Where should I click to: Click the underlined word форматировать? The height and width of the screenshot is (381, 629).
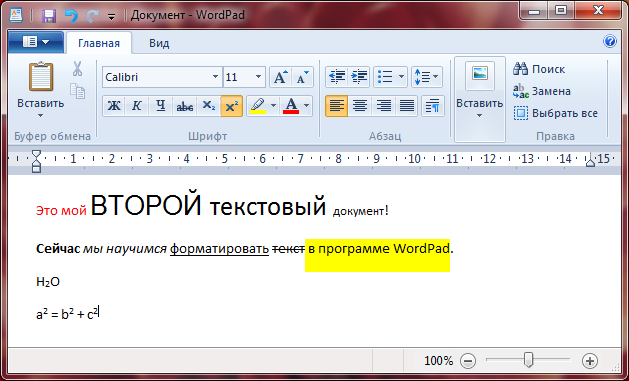pyautogui.click(x=219, y=249)
